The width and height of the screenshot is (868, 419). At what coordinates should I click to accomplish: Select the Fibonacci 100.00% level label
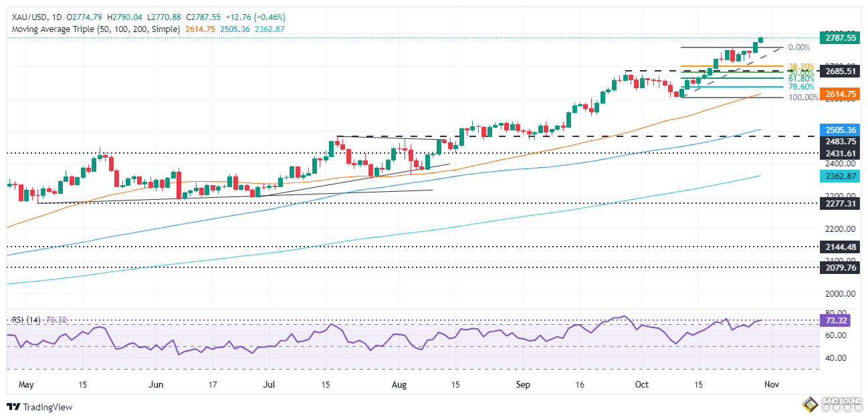[803, 98]
